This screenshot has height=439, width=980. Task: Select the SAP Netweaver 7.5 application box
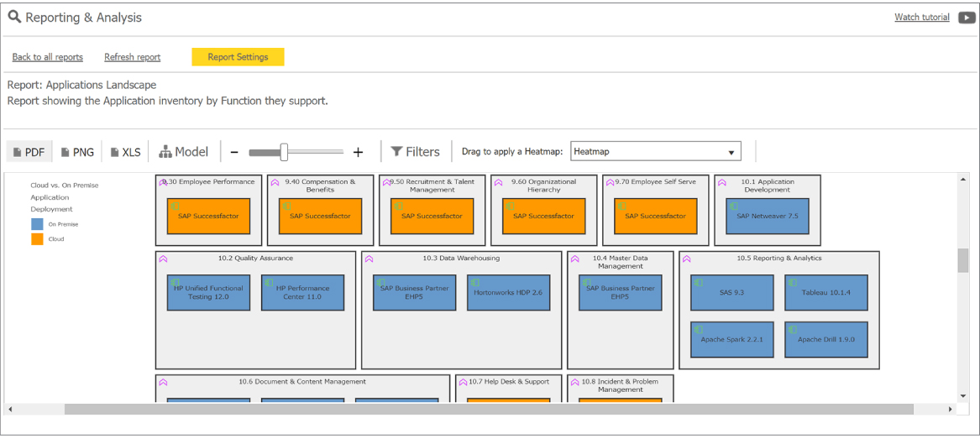(768, 216)
